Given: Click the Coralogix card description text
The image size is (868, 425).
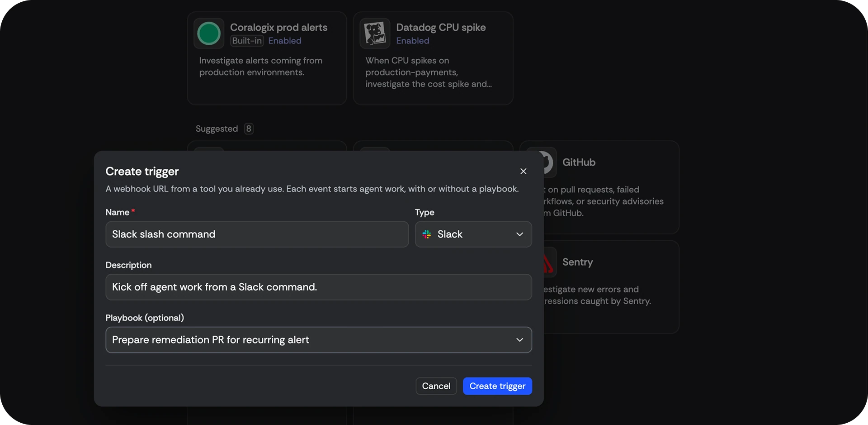Looking at the screenshot, I should click(x=261, y=67).
